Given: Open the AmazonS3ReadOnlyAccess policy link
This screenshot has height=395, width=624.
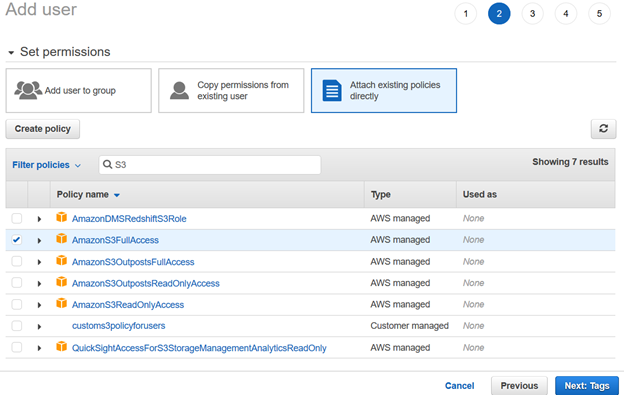Looking at the screenshot, I should point(128,305).
